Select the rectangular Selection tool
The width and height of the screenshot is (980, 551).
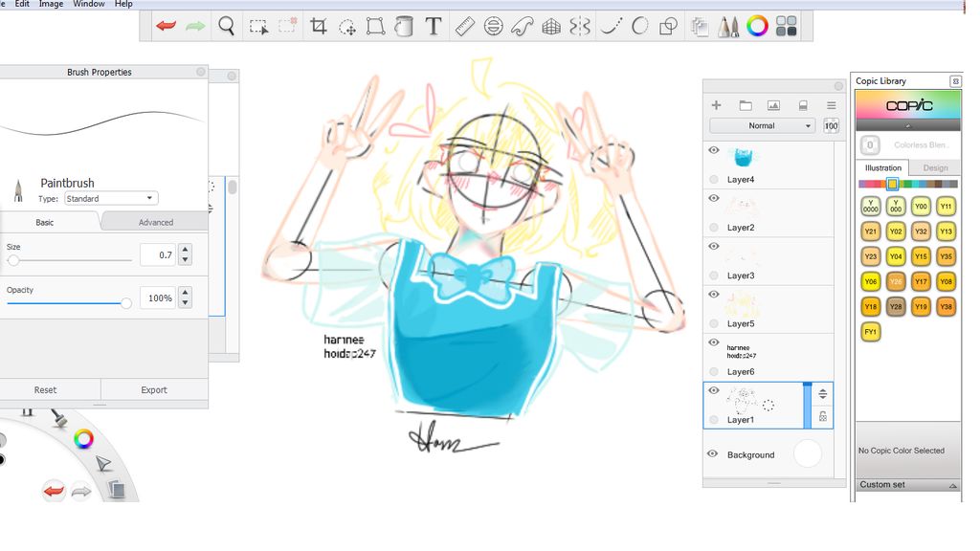pyautogui.click(x=258, y=27)
